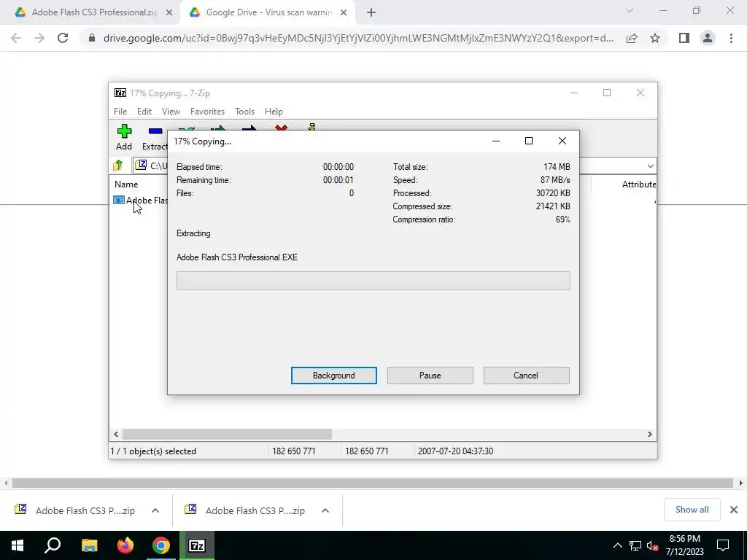Click the network tray icon

[635, 545]
